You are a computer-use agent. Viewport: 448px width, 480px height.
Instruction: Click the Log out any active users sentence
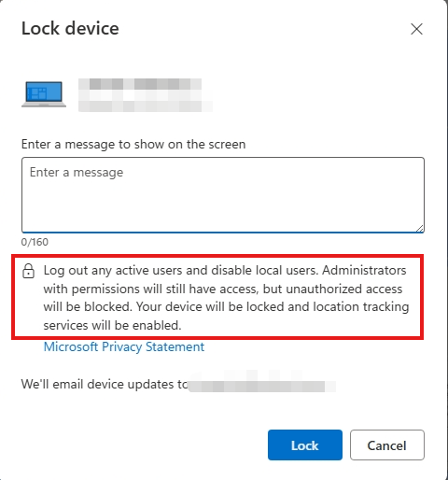click(x=181, y=270)
